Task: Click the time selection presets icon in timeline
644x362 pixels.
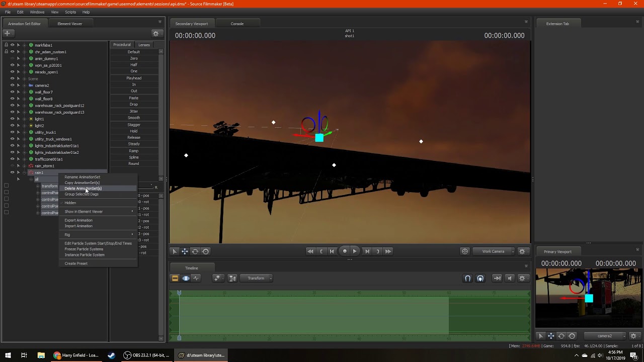Action: [232, 278]
